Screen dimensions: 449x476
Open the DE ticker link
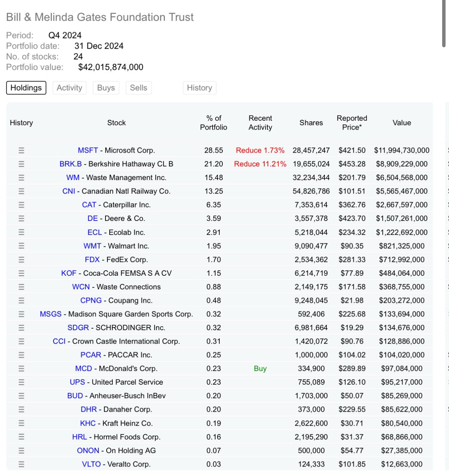coord(93,219)
